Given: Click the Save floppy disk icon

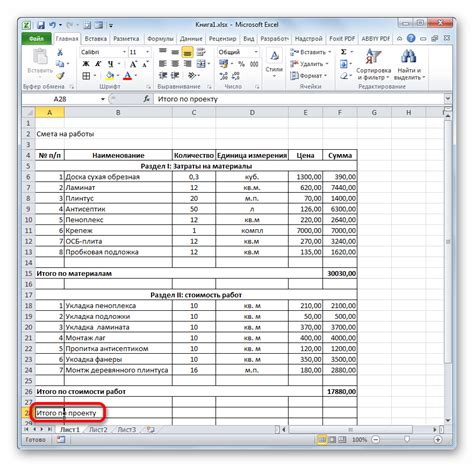Looking at the screenshot, I should click(41, 25).
